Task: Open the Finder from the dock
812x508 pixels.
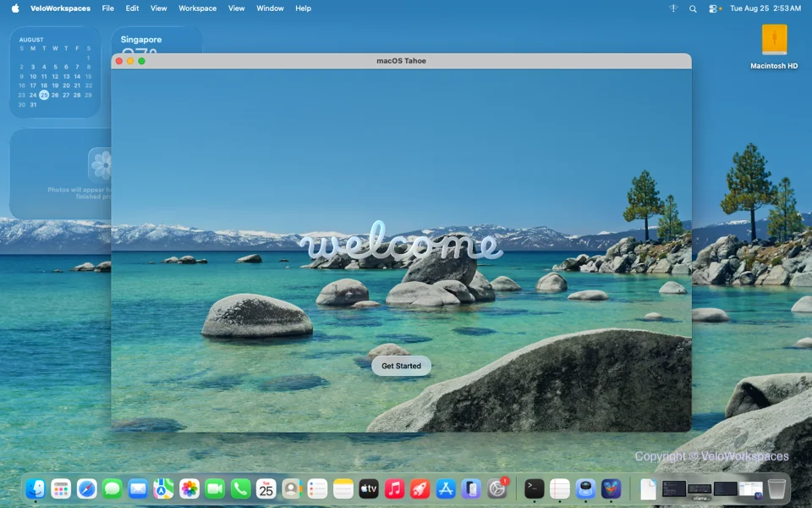Action: click(36, 489)
